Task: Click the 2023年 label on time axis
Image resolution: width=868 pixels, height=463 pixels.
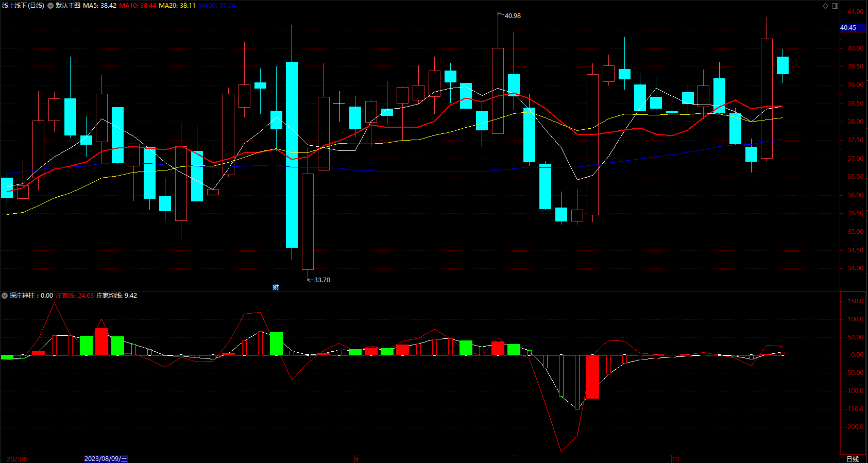Action: pos(17,459)
